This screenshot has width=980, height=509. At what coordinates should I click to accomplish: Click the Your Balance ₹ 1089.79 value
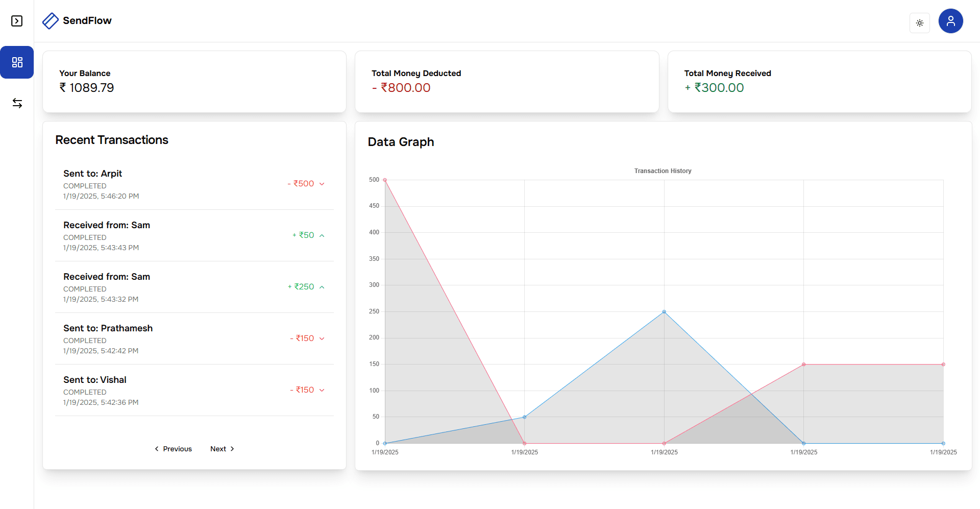coord(87,88)
